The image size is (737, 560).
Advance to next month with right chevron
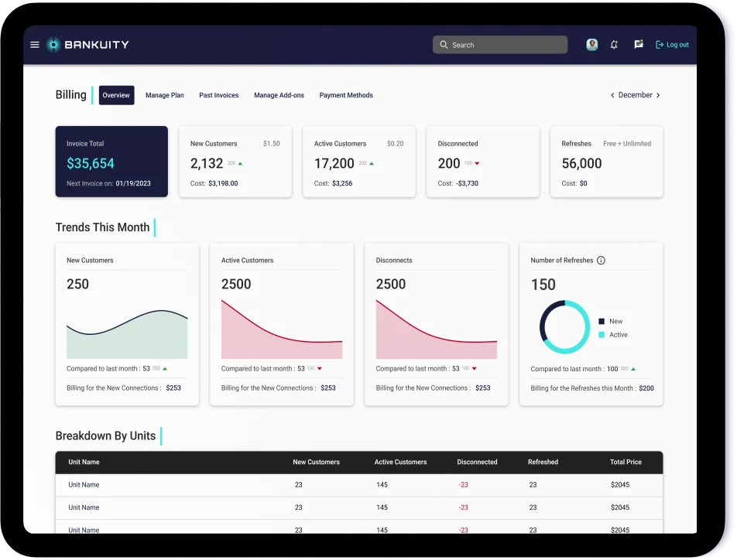click(658, 94)
